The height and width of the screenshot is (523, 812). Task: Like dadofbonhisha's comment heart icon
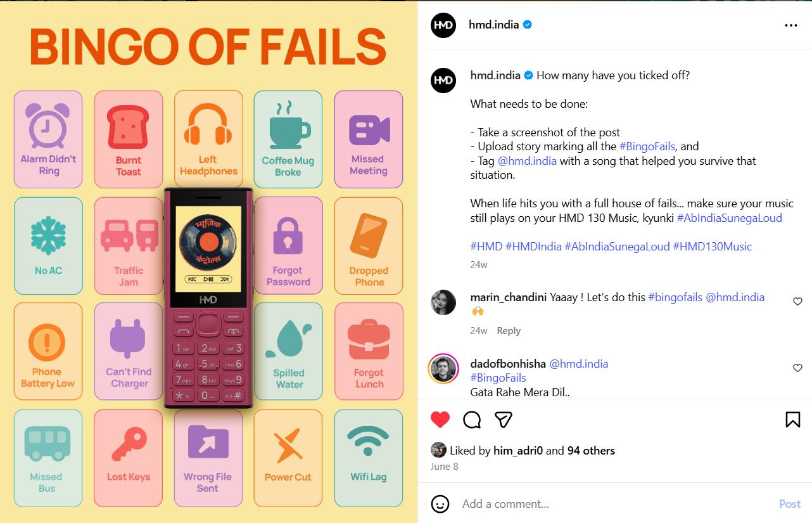point(797,368)
